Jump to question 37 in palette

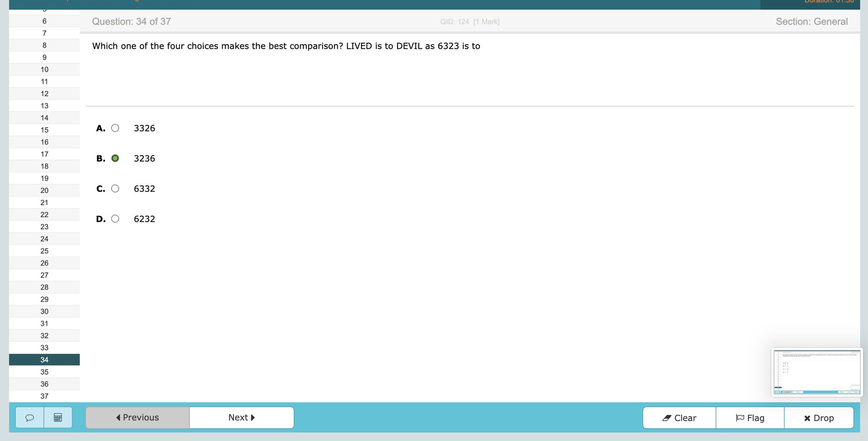[45, 396]
